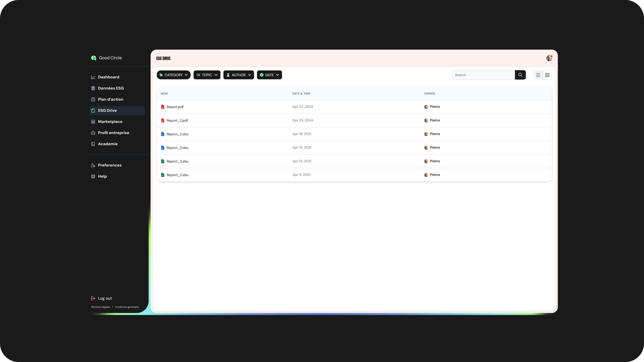Click the user avatar in header
This screenshot has height=362, width=644.
549,58
